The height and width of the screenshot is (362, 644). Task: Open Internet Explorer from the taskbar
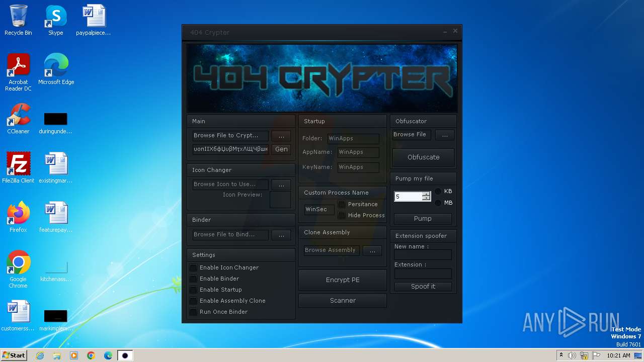point(40,355)
